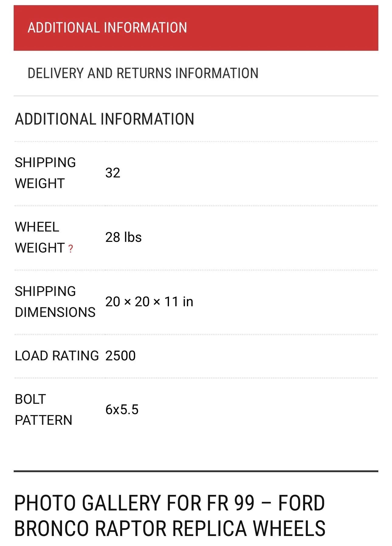Select the 6x5.5 bolt pattern value
Image resolution: width=392 pixels, height=546 pixels.
[x=122, y=410]
